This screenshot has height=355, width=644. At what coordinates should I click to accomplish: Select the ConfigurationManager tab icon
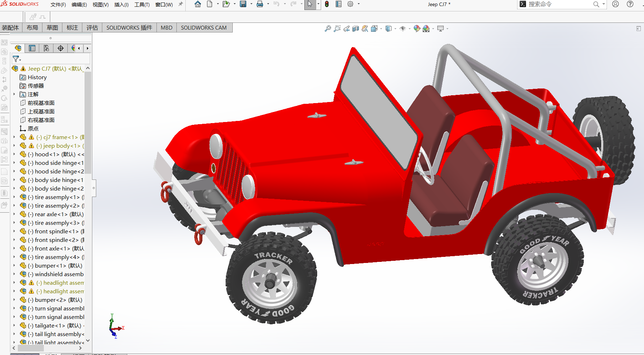(46, 48)
